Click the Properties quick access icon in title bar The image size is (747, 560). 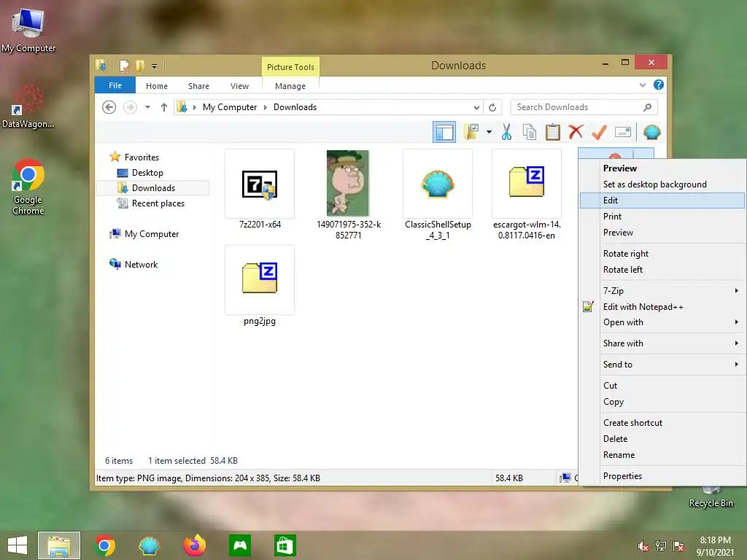coord(124,65)
